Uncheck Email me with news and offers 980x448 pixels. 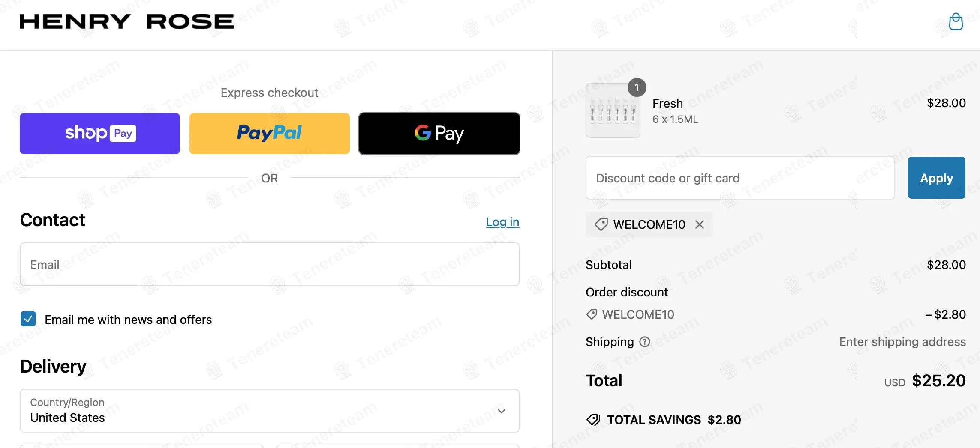click(x=28, y=319)
